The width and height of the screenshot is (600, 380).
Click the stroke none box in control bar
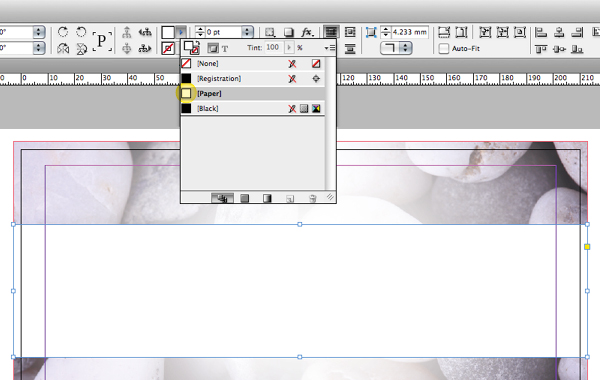pos(168,49)
